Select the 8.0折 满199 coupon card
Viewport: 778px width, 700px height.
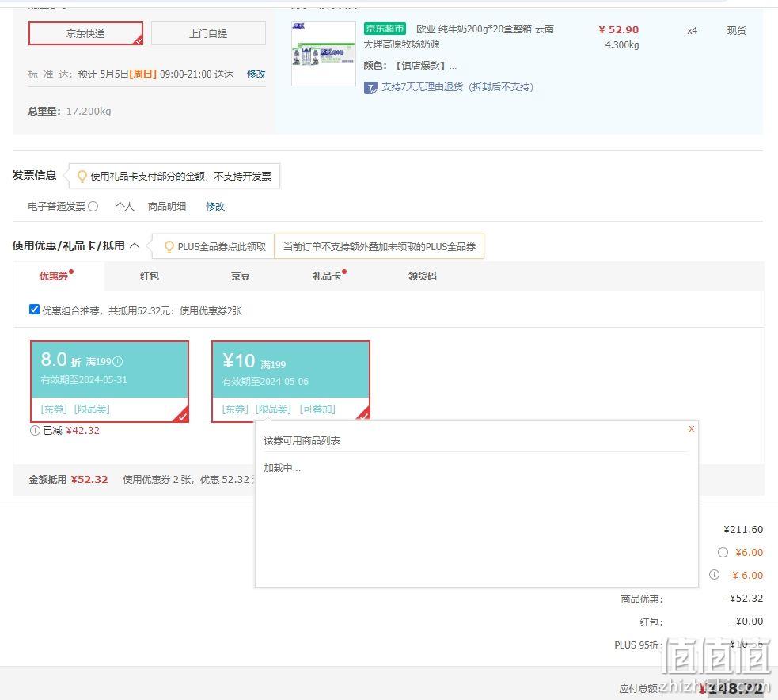[109, 381]
